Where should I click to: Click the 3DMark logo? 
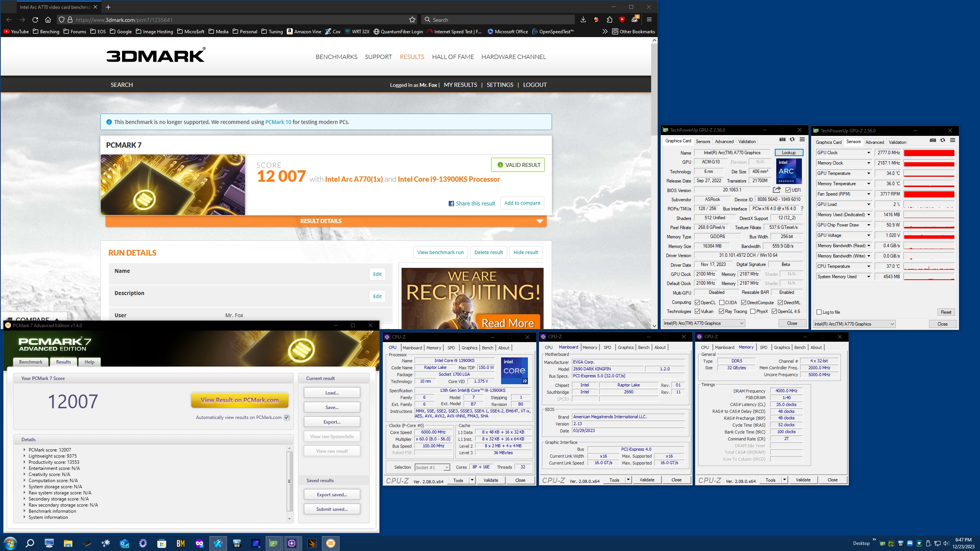click(x=156, y=55)
